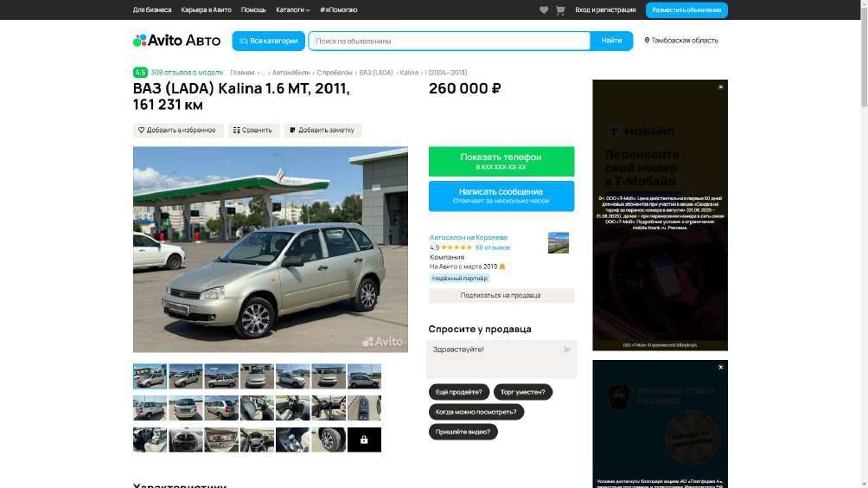The height and width of the screenshot is (488, 868).
Task: Select fourth thumbnail in second row
Action: tap(257, 408)
